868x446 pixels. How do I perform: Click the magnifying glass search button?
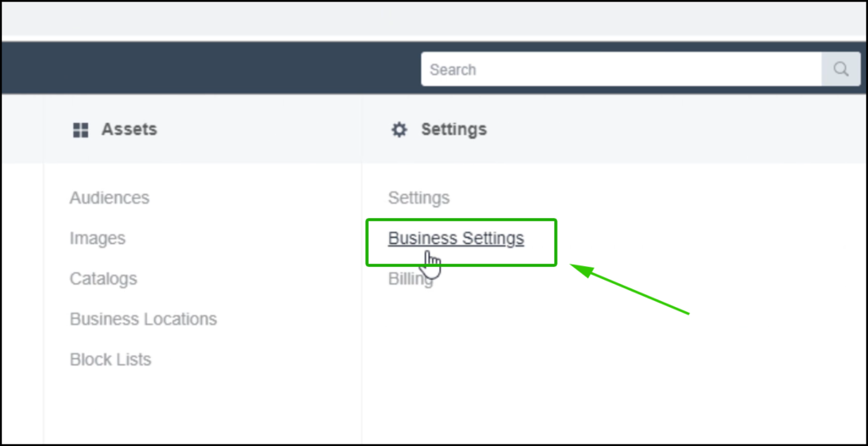tap(840, 70)
